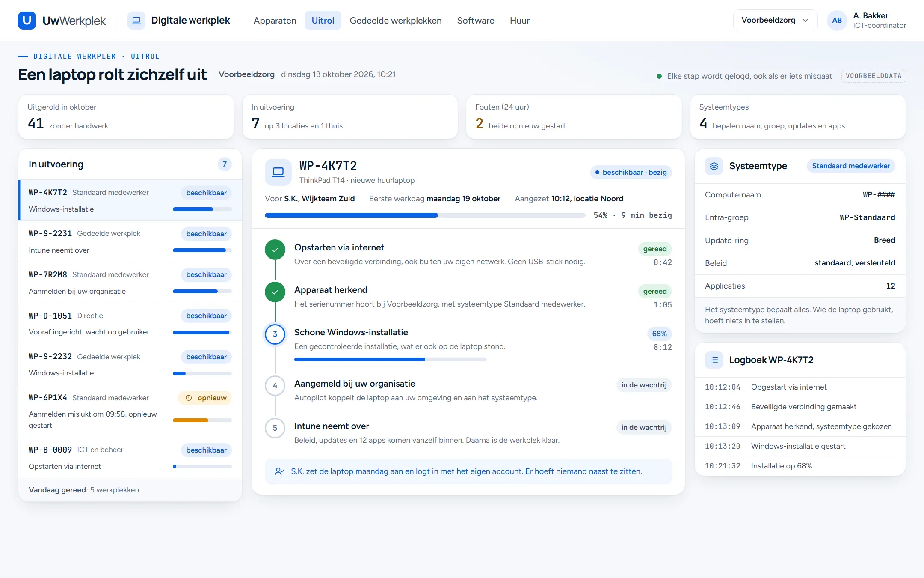Open the Apparaten tab
Viewport: 924px width, 578px height.
[275, 21]
